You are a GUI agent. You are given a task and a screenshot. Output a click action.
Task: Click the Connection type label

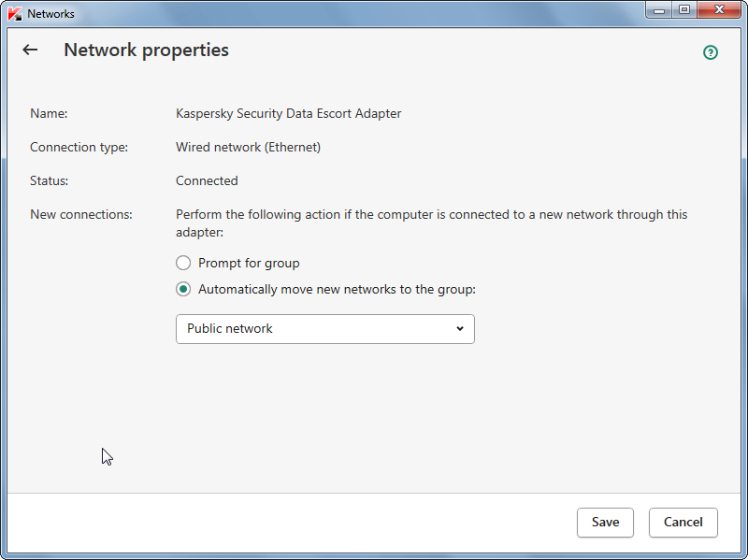[79, 148]
